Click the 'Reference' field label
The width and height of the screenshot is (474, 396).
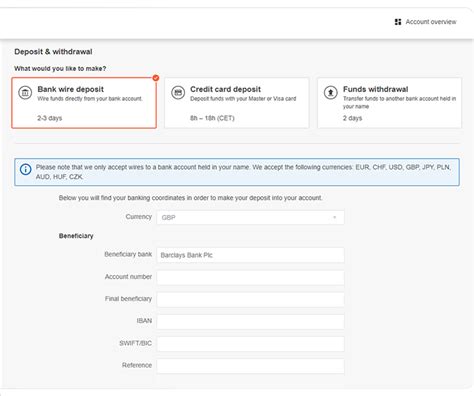(x=137, y=365)
